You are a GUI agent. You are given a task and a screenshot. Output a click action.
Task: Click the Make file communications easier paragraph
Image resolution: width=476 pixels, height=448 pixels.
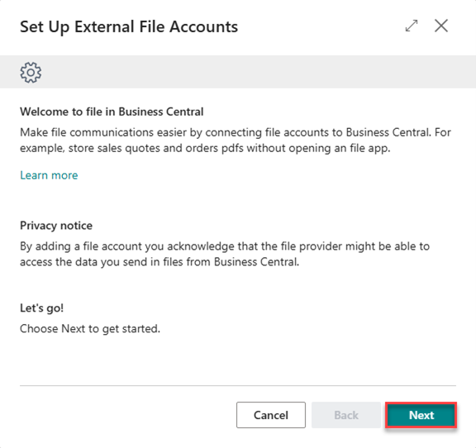[x=236, y=141]
